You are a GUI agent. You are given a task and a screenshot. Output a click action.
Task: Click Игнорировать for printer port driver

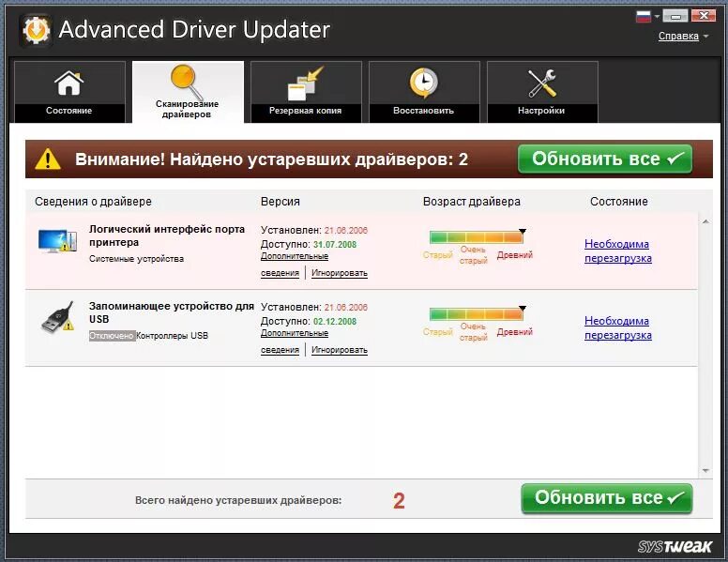pyautogui.click(x=340, y=273)
